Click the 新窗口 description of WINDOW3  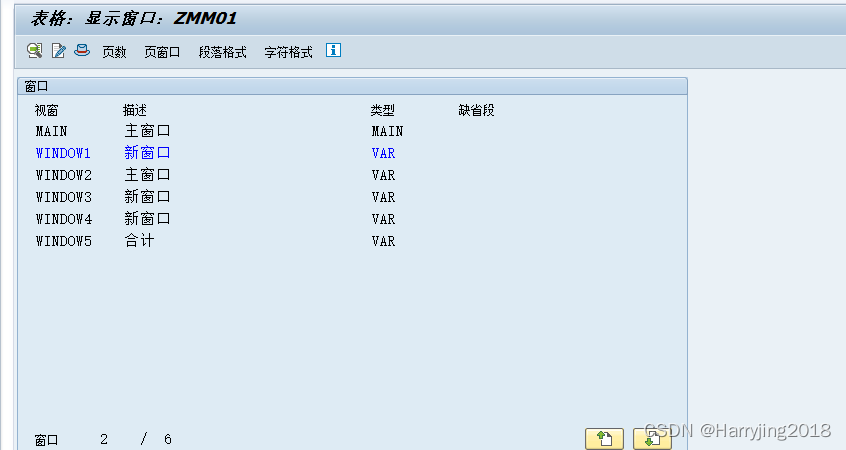147,197
